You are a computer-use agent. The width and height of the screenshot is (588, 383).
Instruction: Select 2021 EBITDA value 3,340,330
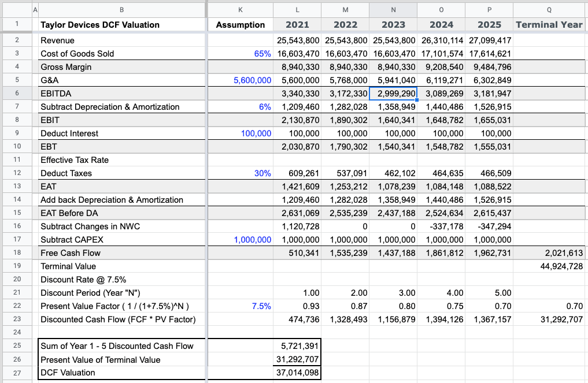pos(297,94)
